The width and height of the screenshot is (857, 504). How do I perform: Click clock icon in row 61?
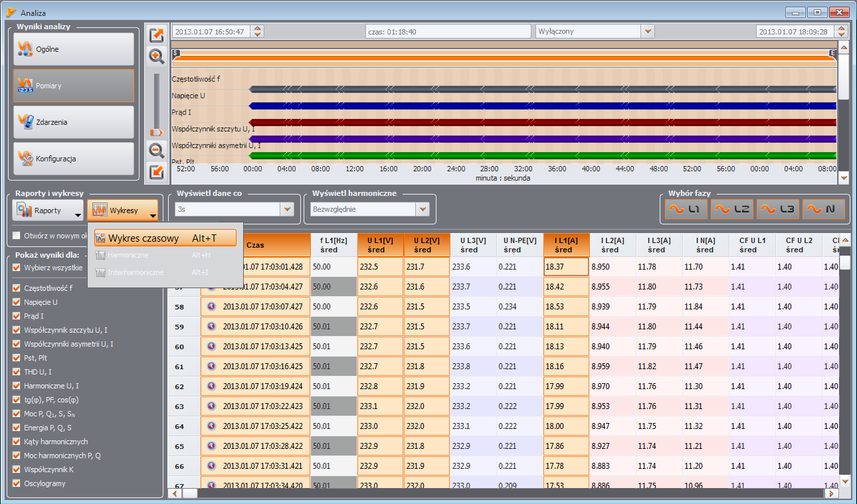point(212,366)
